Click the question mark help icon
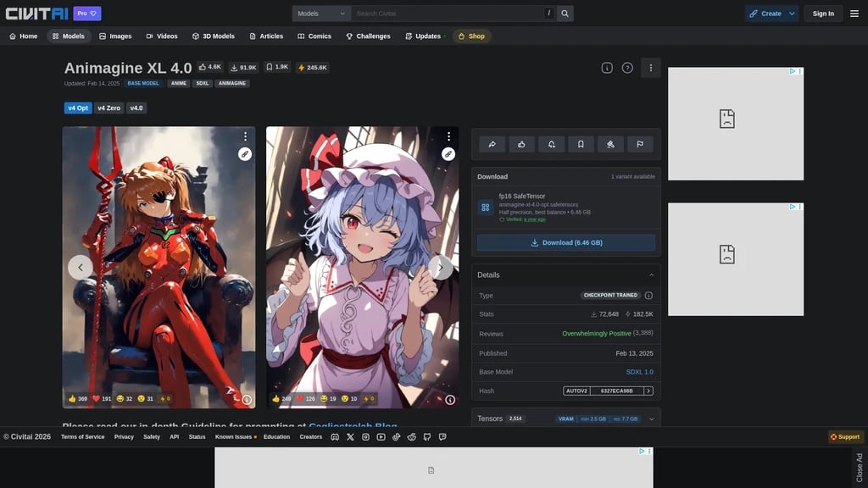 point(627,68)
